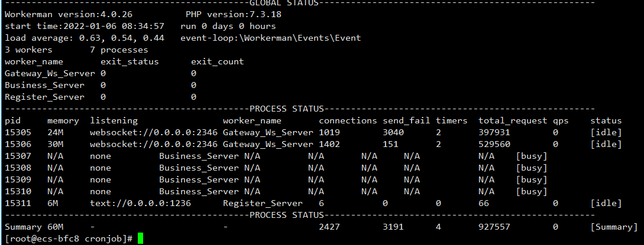Click the total_request column header

513,121
